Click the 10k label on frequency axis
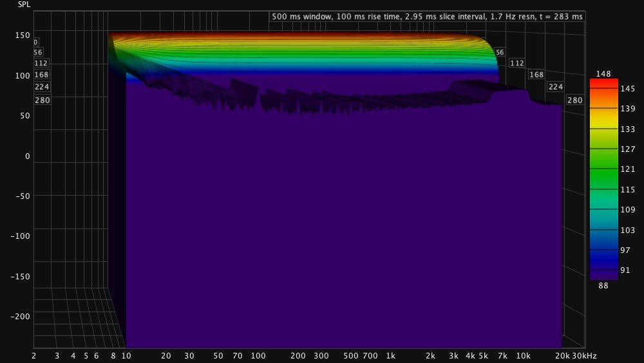 (523, 356)
